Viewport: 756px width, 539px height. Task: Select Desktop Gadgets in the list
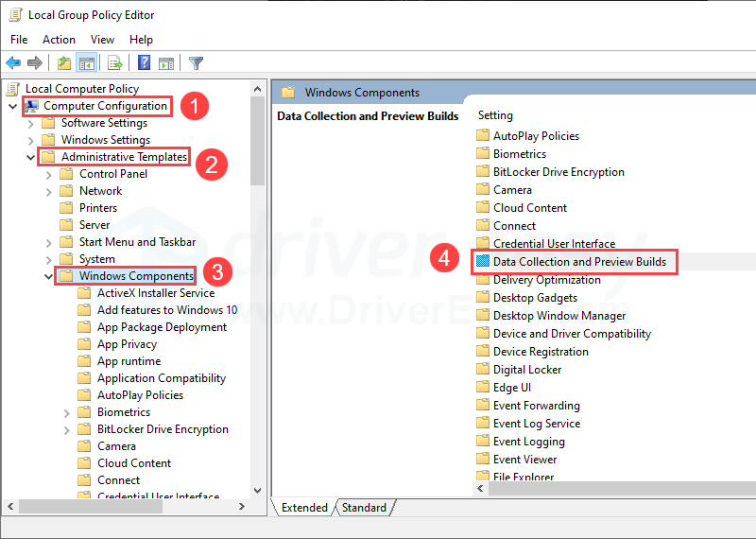535,298
